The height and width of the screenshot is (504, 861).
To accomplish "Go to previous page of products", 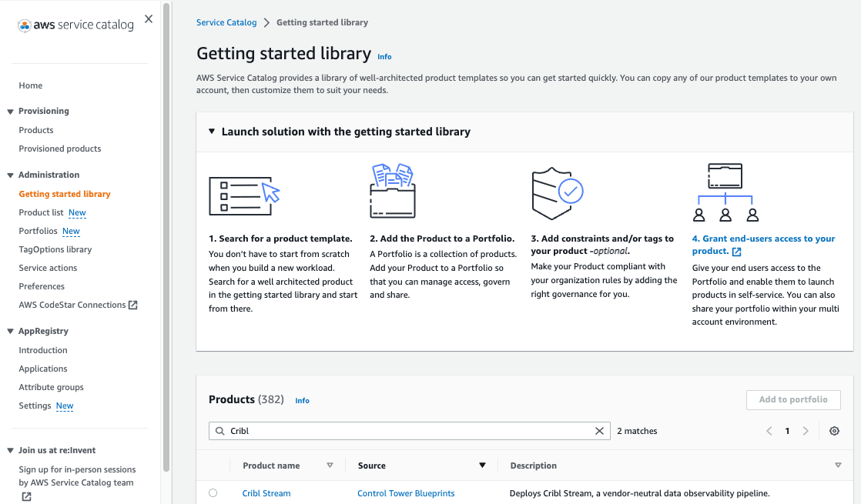I will (769, 431).
